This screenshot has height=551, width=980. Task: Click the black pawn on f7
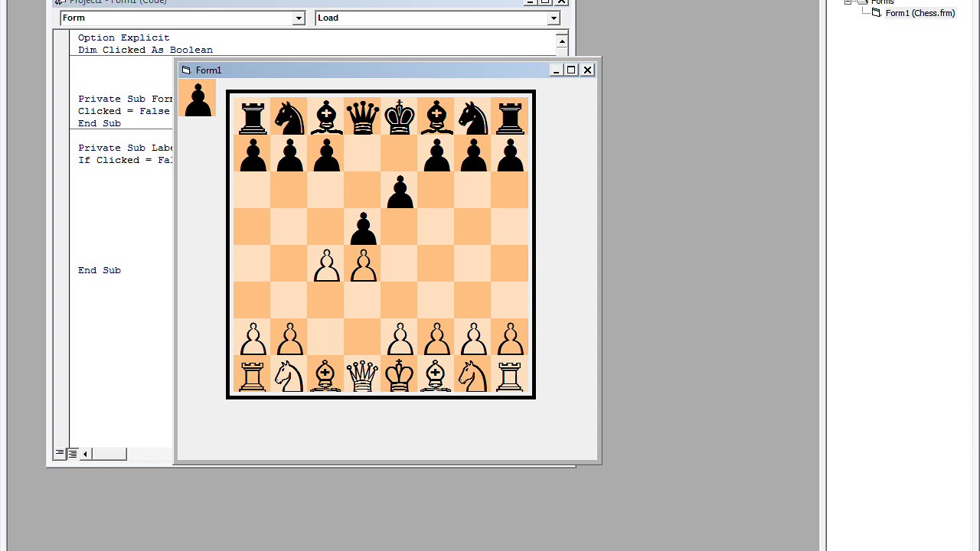tap(436, 153)
